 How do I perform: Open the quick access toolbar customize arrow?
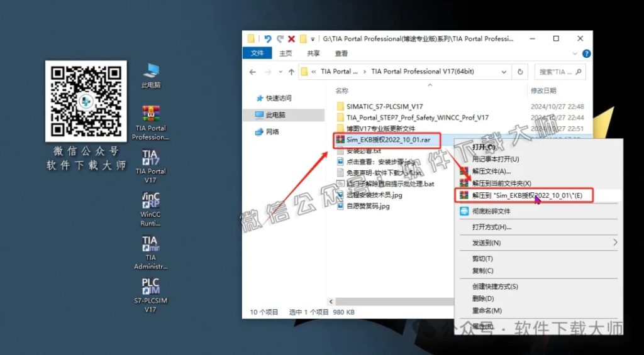pyautogui.click(x=313, y=40)
